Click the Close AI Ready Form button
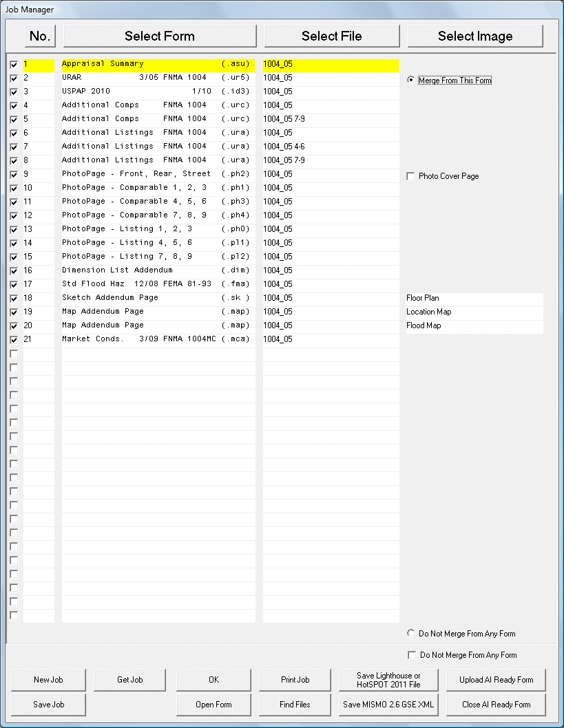 tap(497, 705)
